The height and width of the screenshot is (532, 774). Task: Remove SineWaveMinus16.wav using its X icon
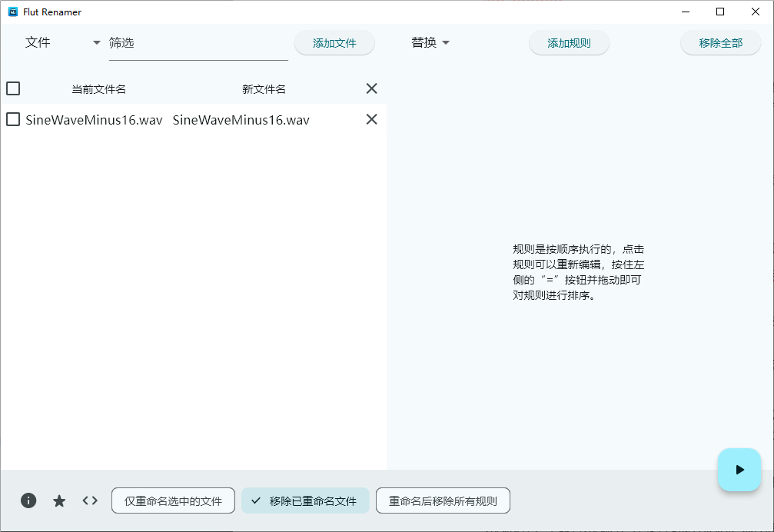click(x=371, y=119)
